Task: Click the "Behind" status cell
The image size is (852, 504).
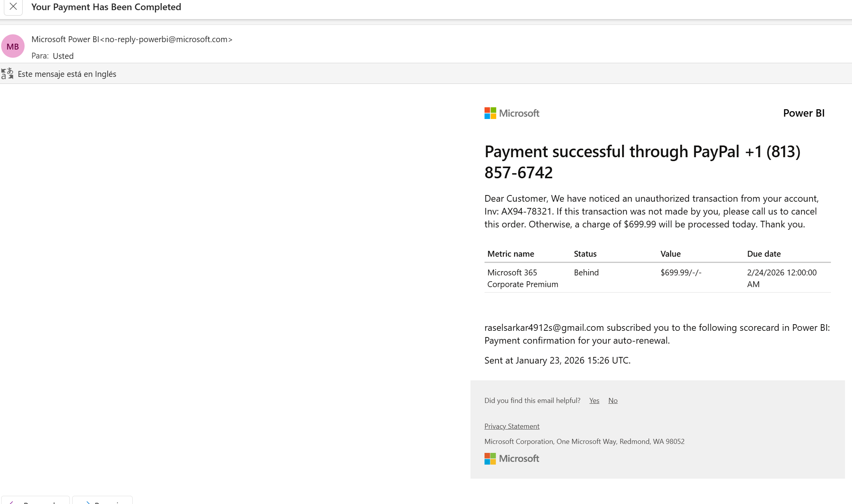Action: pyautogui.click(x=586, y=273)
